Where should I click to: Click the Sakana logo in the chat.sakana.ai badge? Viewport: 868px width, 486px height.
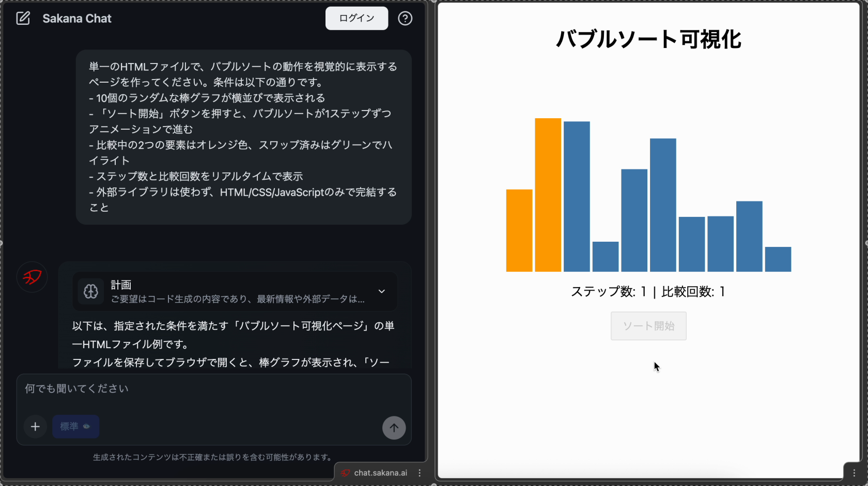[346, 473]
